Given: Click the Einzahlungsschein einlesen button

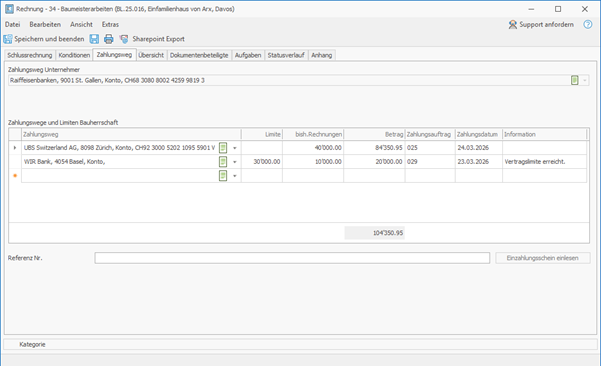Looking at the screenshot, I should click(x=542, y=258).
